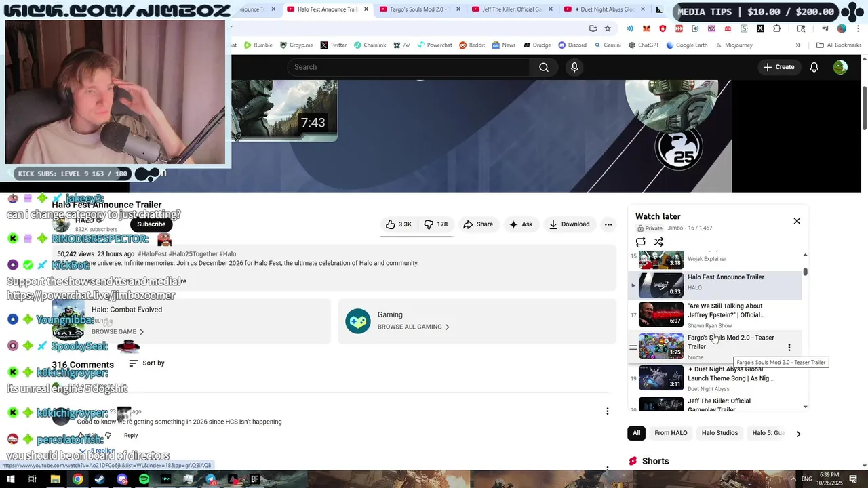Screen dimensions: 868x488
Task: Open Telegram from the taskbar
Action: [211, 479]
